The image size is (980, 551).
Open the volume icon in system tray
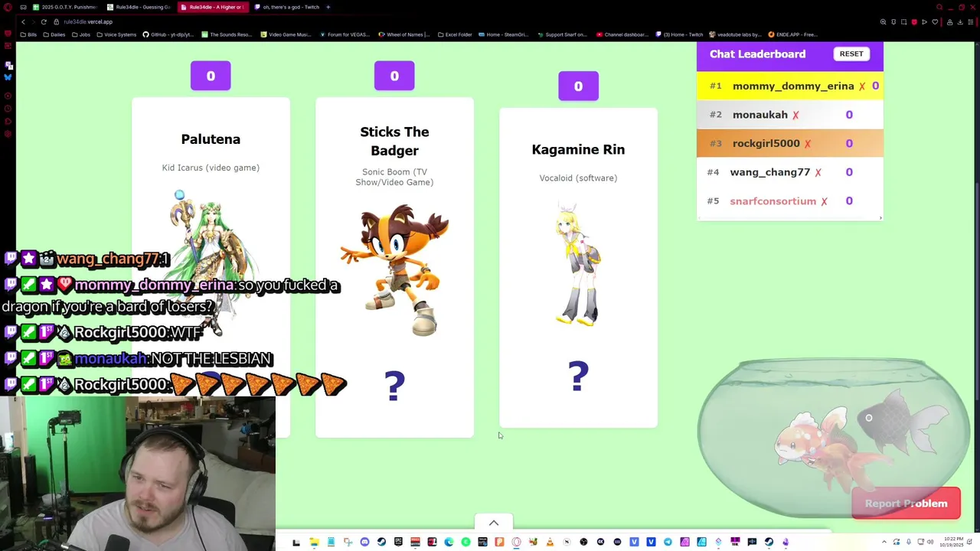pos(930,542)
